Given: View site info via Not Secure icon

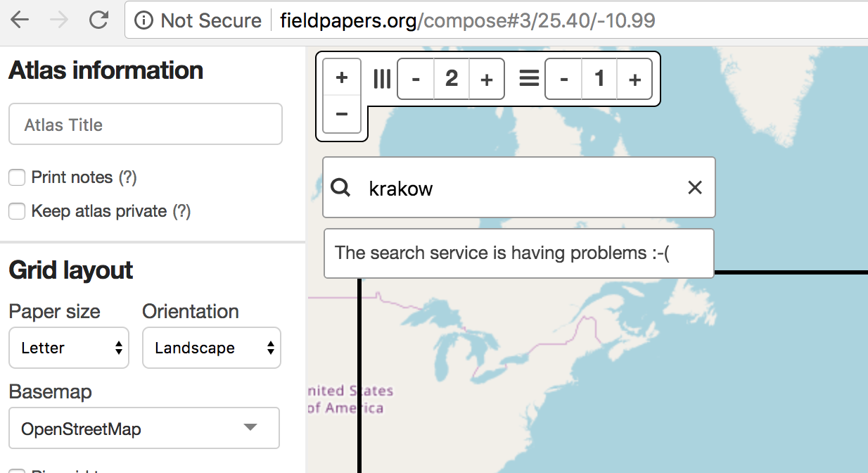Looking at the screenshot, I should click(x=143, y=21).
